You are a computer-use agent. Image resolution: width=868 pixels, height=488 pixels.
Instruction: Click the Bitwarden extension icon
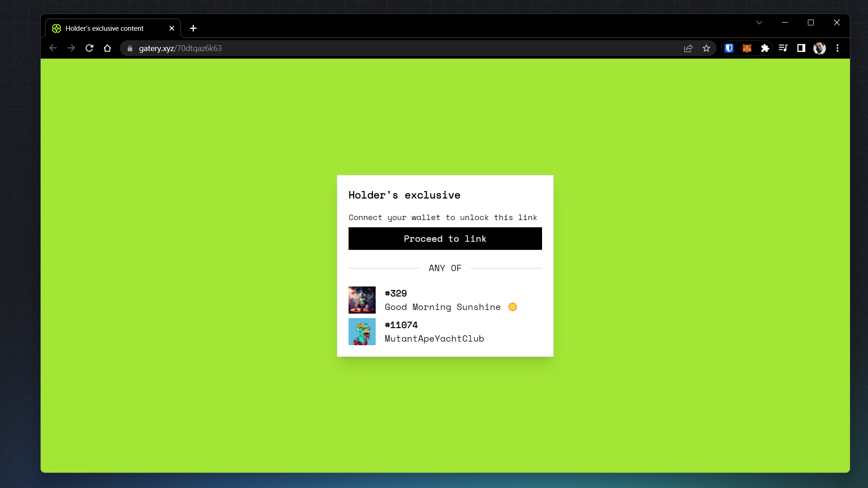[x=729, y=48]
